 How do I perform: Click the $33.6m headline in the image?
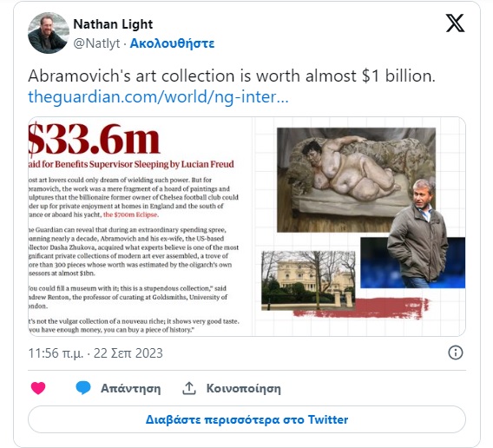click(x=94, y=140)
